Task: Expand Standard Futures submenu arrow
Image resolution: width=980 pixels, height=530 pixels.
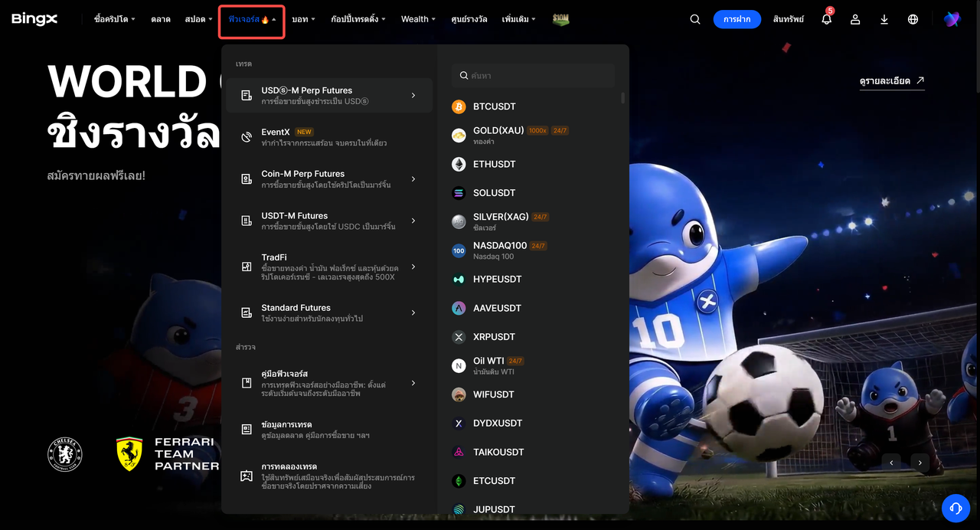Action: coord(413,312)
